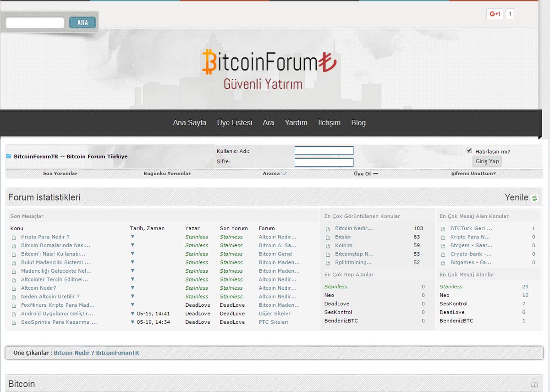Open topic Altcoinler Tercih Edilmel...

pos(54,280)
